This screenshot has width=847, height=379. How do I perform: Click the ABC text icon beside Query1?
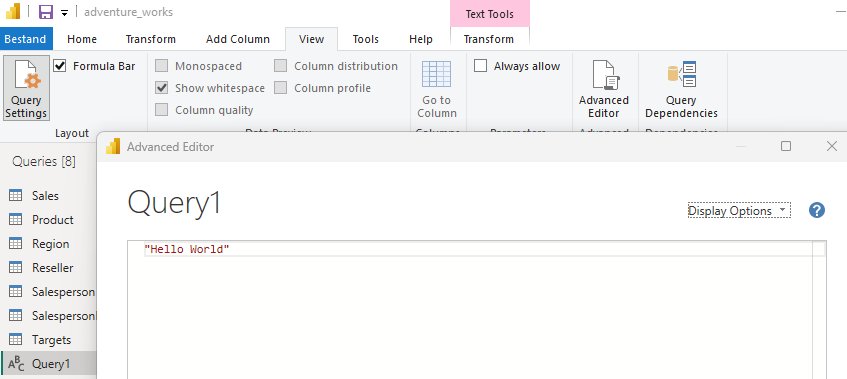tap(16, 364)
